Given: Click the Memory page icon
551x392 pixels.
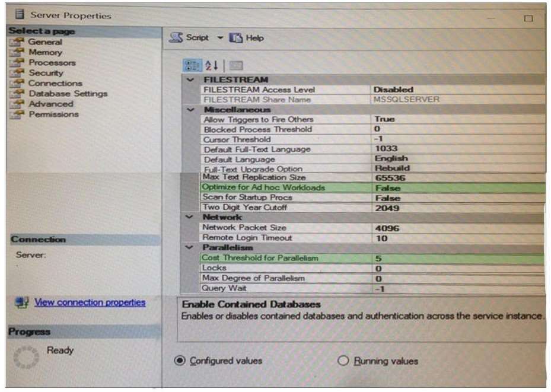Looking at the screenshot, I should [x=17, y=52].
